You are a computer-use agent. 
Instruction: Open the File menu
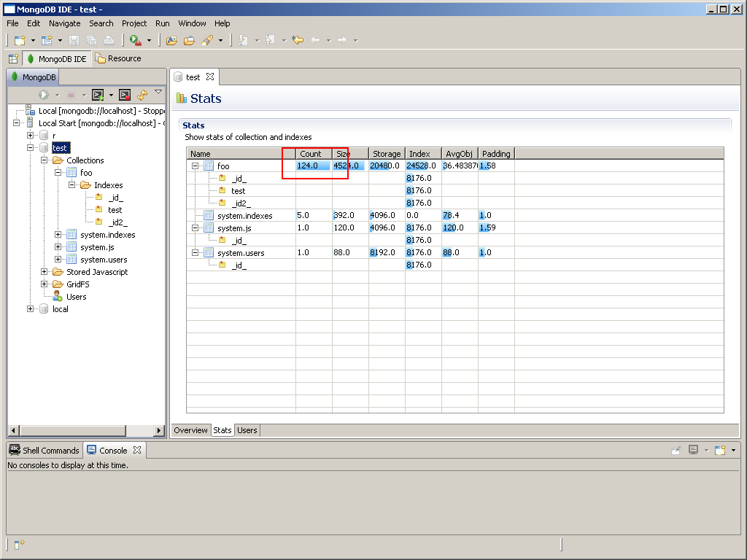(x=12, y=23)
